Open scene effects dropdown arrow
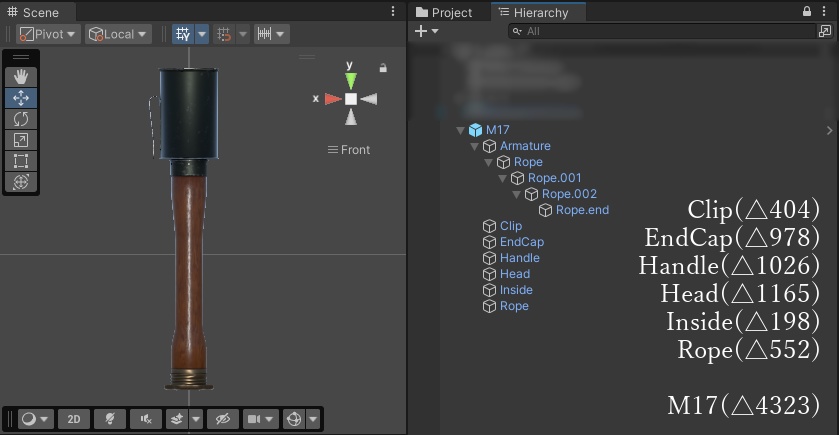The width and height of the screenshot is (839, 435). [x=196, y=419]
